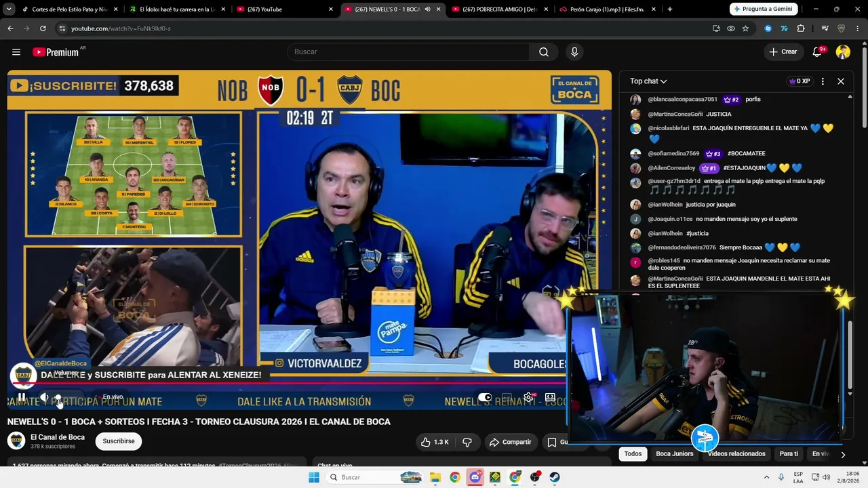Image resolution: width=868 pixels, height=488 pixels.
Task: Like the video with thumbs up
Action: pos(435,442)
